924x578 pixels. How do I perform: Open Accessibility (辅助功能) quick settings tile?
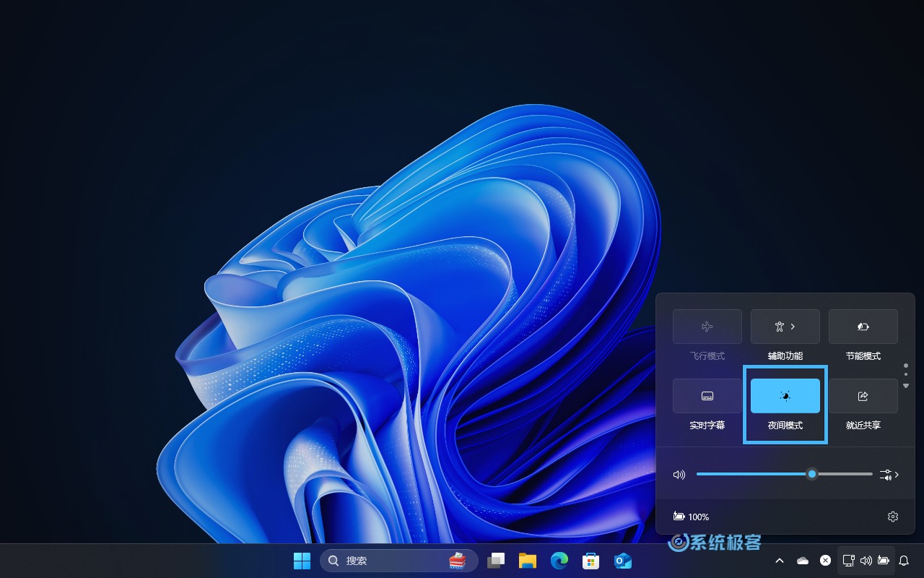[785, 327]
